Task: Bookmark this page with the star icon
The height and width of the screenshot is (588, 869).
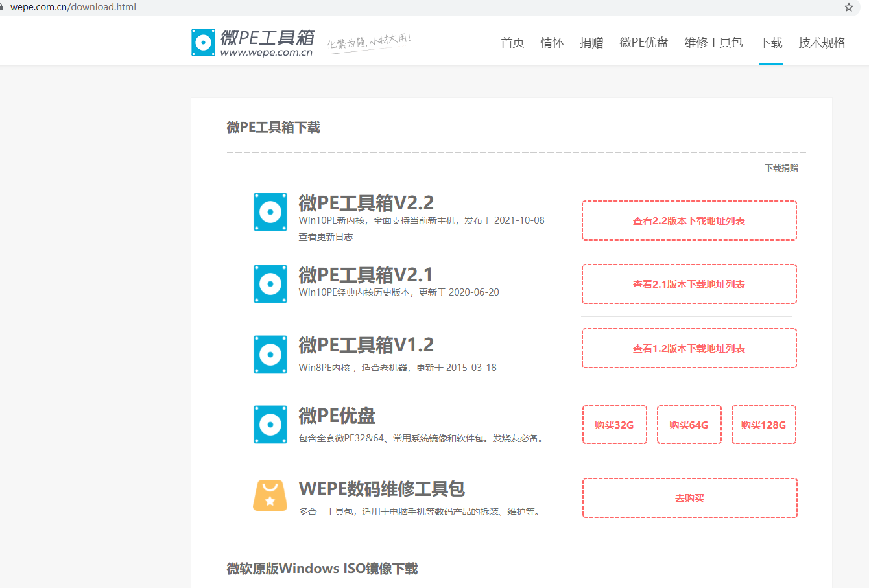Action: pos(849,8)
